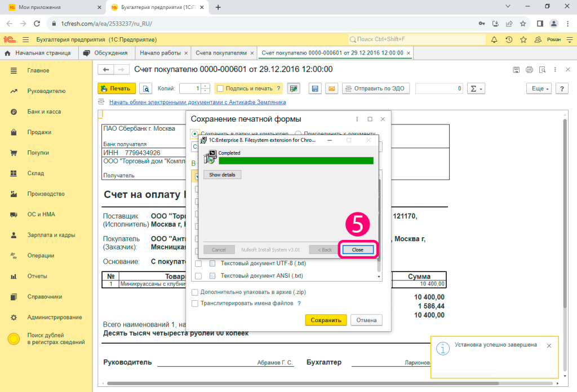Click the vertical scrollbar of the document
This screenshot has height=392, width=577.
(565, 213)
